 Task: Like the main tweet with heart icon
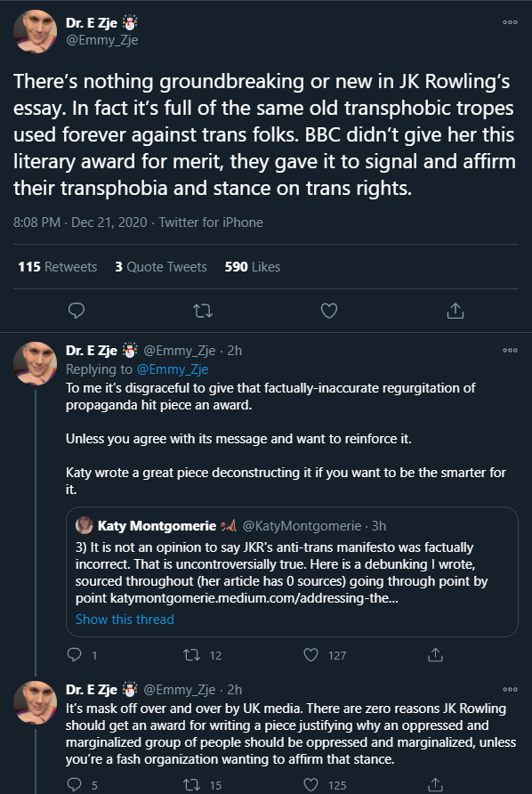click(329, 311)
